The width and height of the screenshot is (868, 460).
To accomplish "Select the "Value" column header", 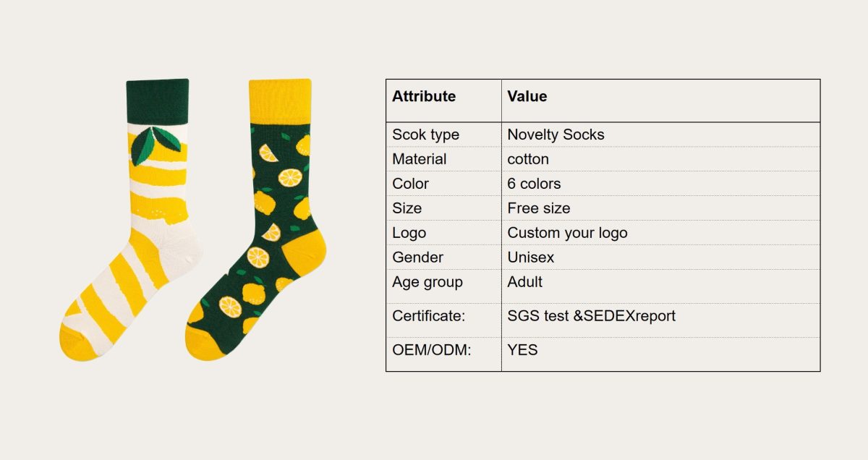I will pos(527,96).
